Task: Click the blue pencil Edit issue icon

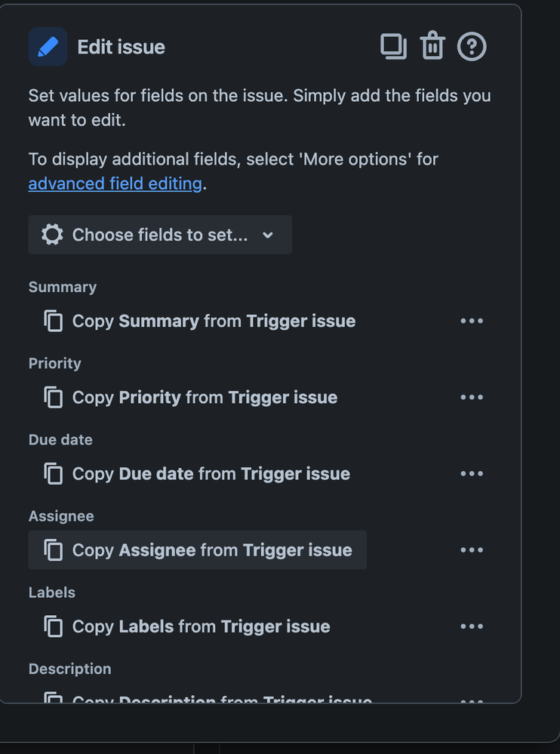Action: coord(48,47)
